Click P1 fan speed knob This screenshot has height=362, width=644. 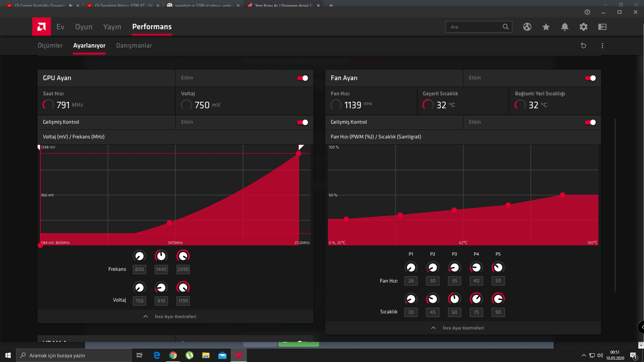[411, 267]
